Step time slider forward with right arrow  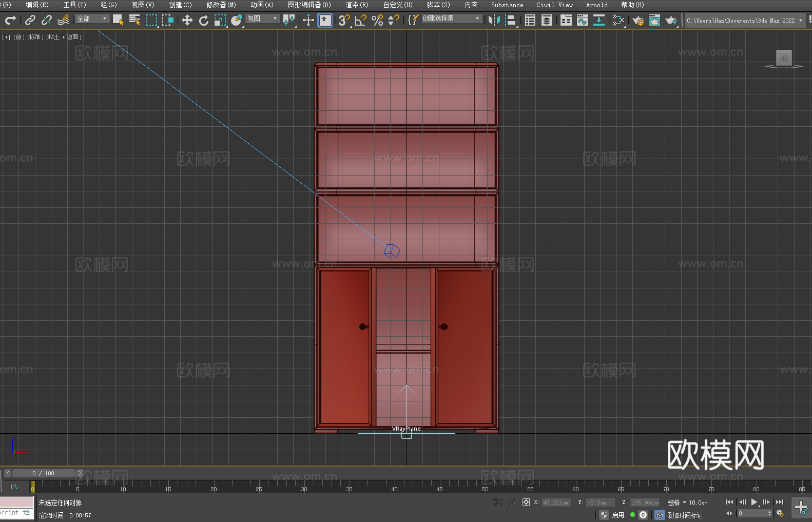(x=80, y=473)
